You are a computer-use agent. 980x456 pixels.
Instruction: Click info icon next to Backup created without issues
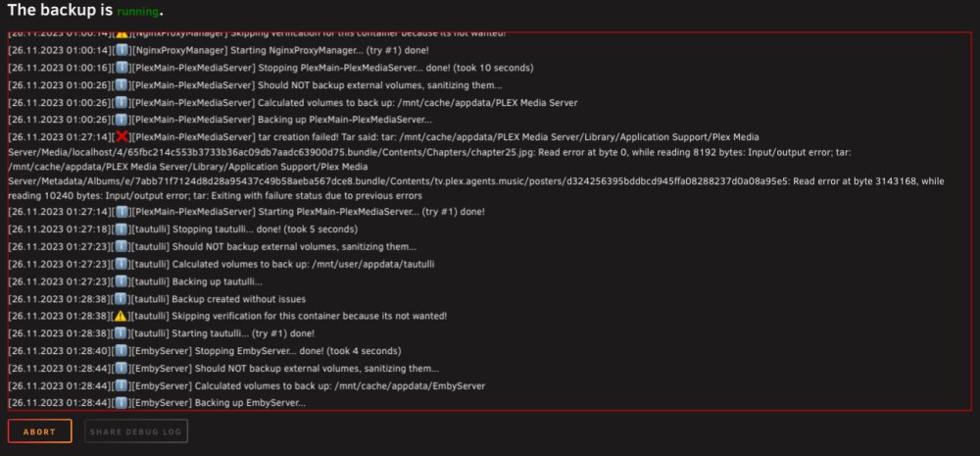pyautogui.click(x=122, y=299)
